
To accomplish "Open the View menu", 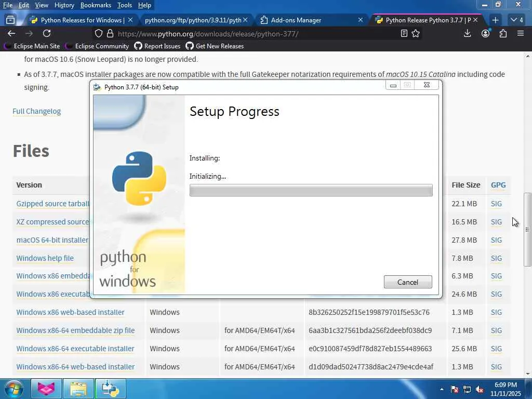I will point(42,5).
